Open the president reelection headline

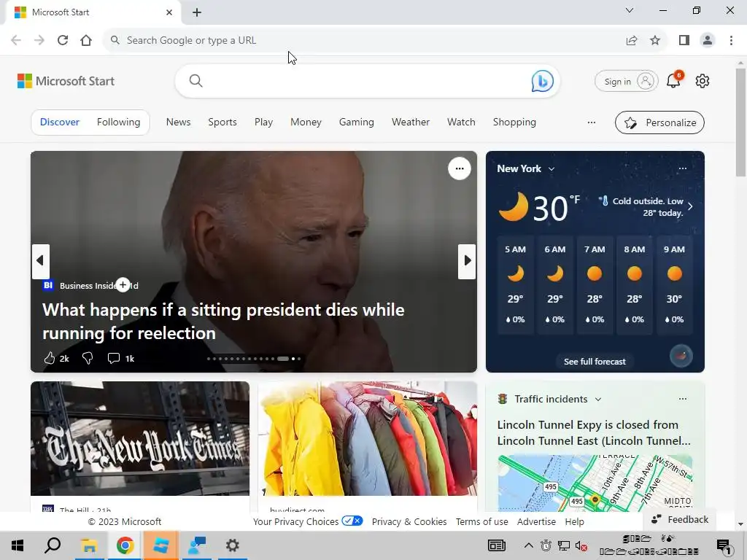223,322
